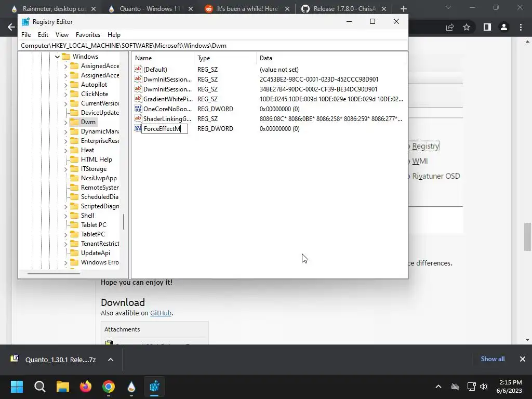The width and height of the screenshot is (532, 399).
Task: Close the Chrome downloads bar
Action: click(x=523, y=359)
